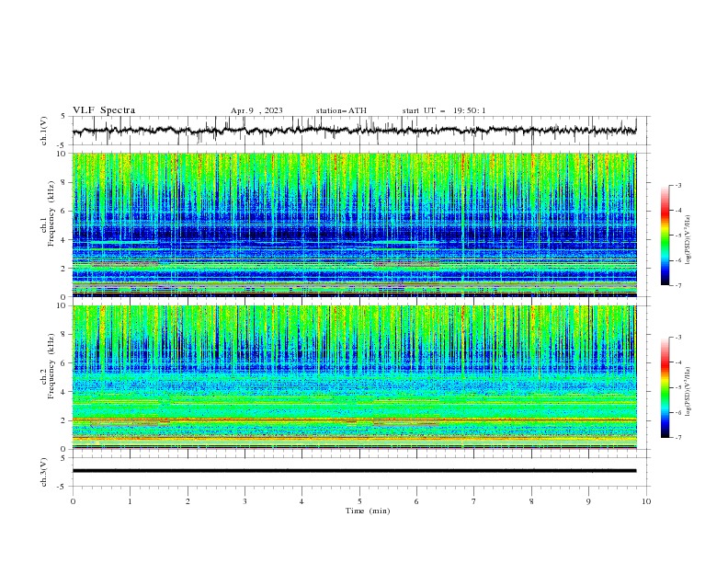The image size is (728, 563).
Task: Click the "VLF Spectra" plot title
Action: point(104,110)
